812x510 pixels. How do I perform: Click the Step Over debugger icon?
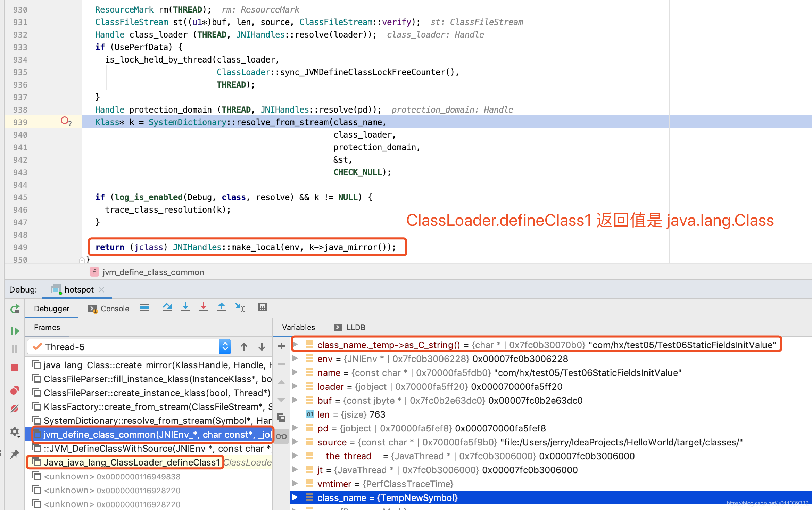[167, 307]
